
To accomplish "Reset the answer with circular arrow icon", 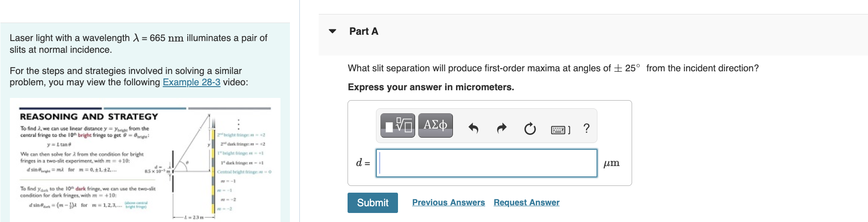I will [x=530, y=129].
